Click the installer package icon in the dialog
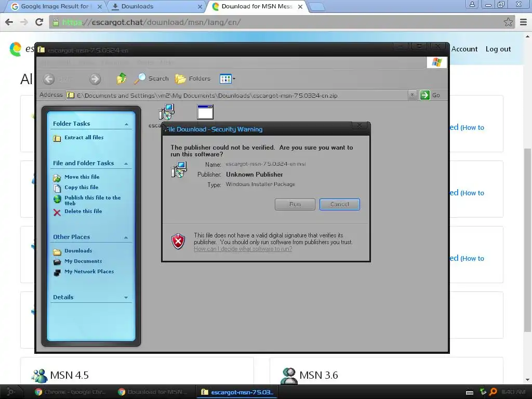532x399 pixels. point(179,170)
